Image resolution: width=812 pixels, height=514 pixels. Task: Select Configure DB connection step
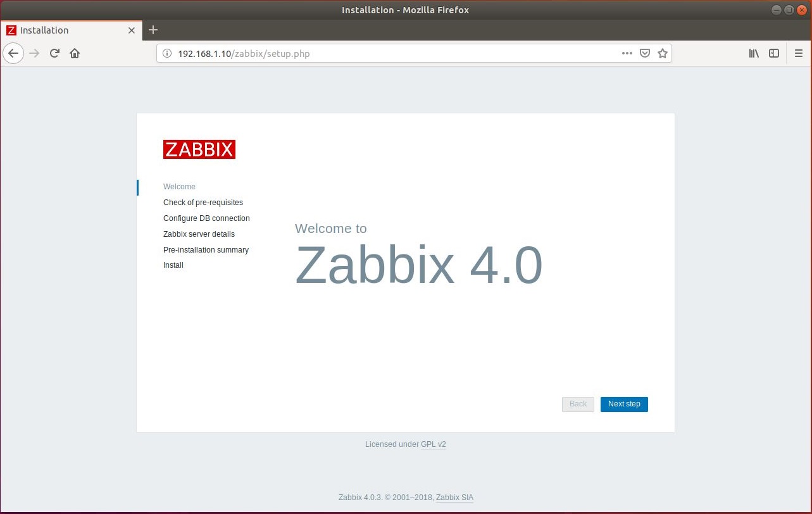[x=206, y=218]
